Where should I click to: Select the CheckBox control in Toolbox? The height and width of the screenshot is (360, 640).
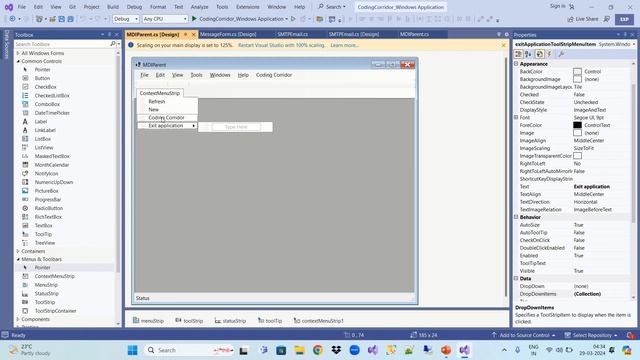45,87
